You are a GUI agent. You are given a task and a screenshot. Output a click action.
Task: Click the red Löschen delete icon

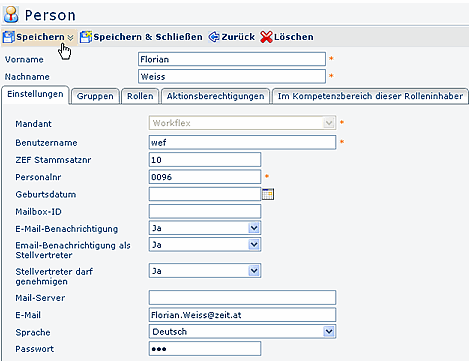point(266,37)
